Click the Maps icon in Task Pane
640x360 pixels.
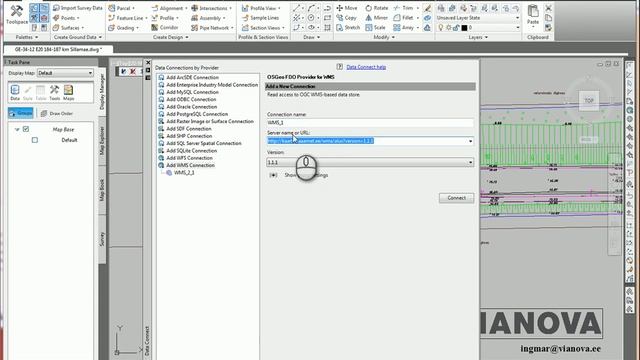point(69,93)
